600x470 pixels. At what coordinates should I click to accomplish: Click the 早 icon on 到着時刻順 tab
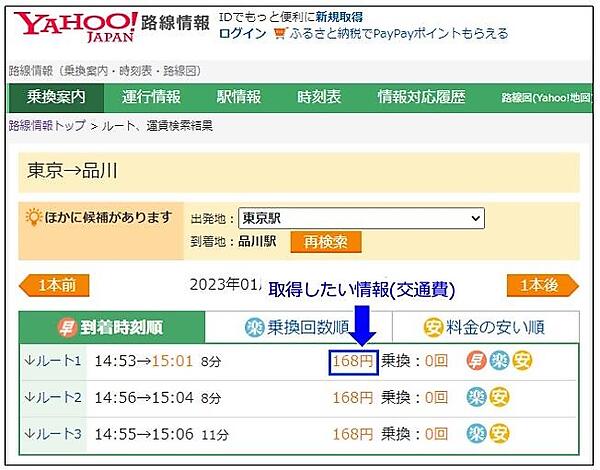[67, 328]
